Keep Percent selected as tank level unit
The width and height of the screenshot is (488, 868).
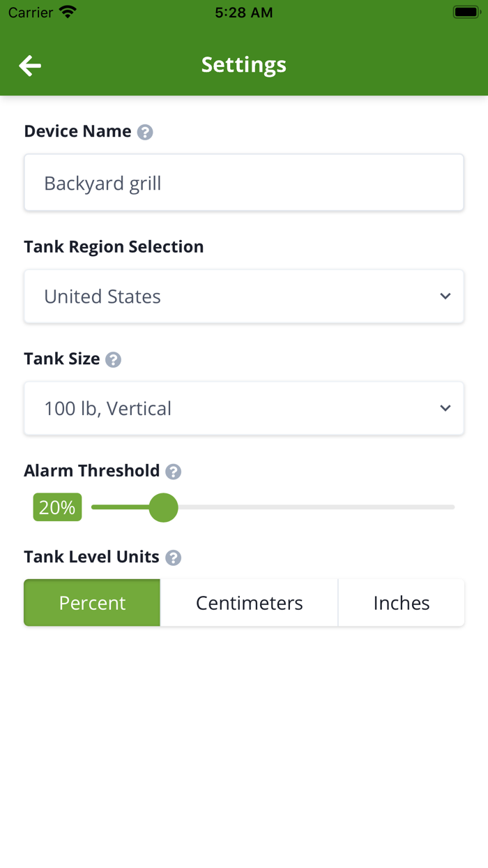coord(91,602)
